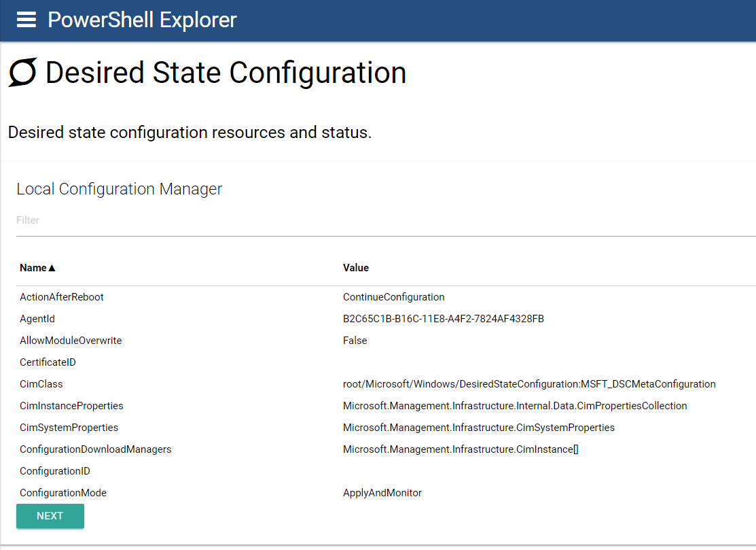Select the AllowModuleOverwrite row name
This screenshot has height=550, width=756.
(71, 341)
